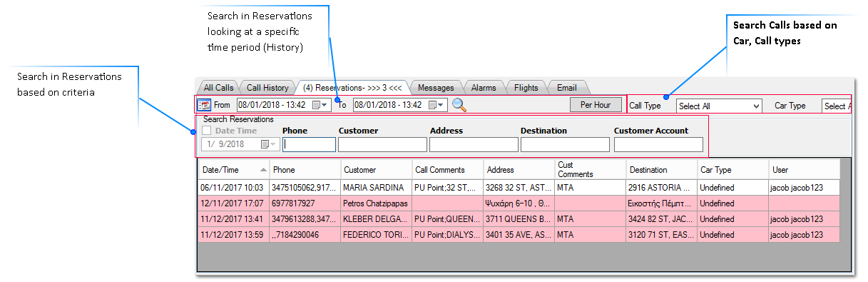Open the Email tab
The width and height of the screenshot is (868, 282).
[x=567, y=88]
